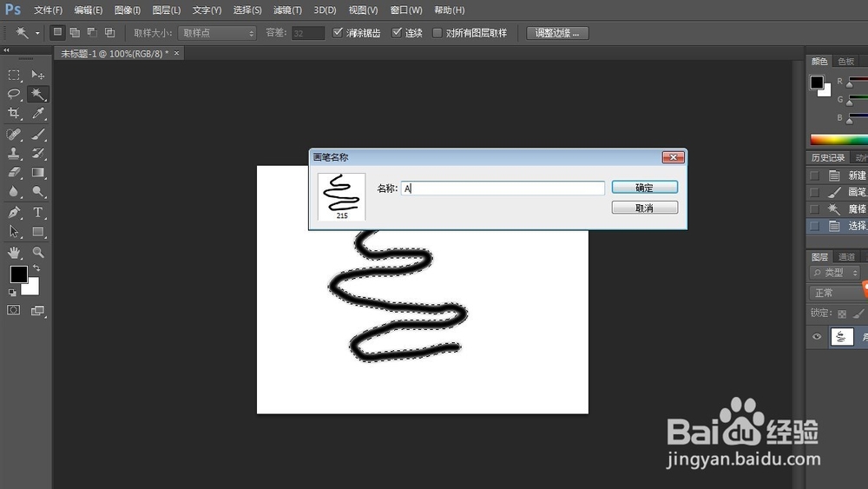Choose New Selection mode in options bar
The width and height of the screenshot is (868, 489).
[57, 33]
